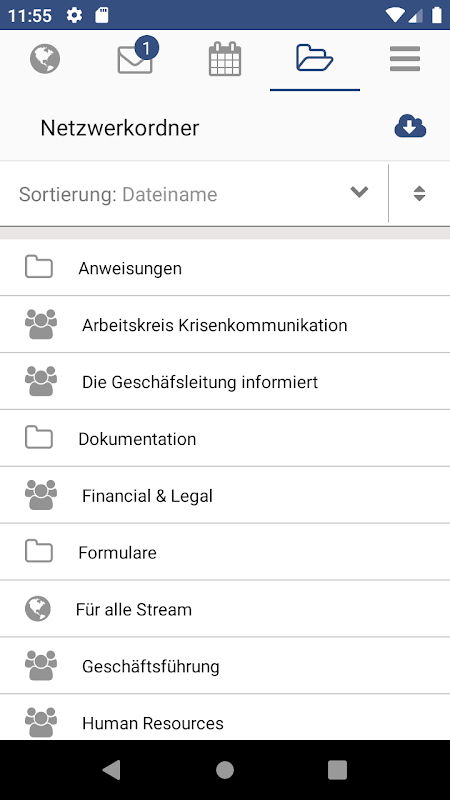Image resolution: width=450 pixels, height=800 pixels.
Task: Open the Human Resources group folder
Action: 225,718
